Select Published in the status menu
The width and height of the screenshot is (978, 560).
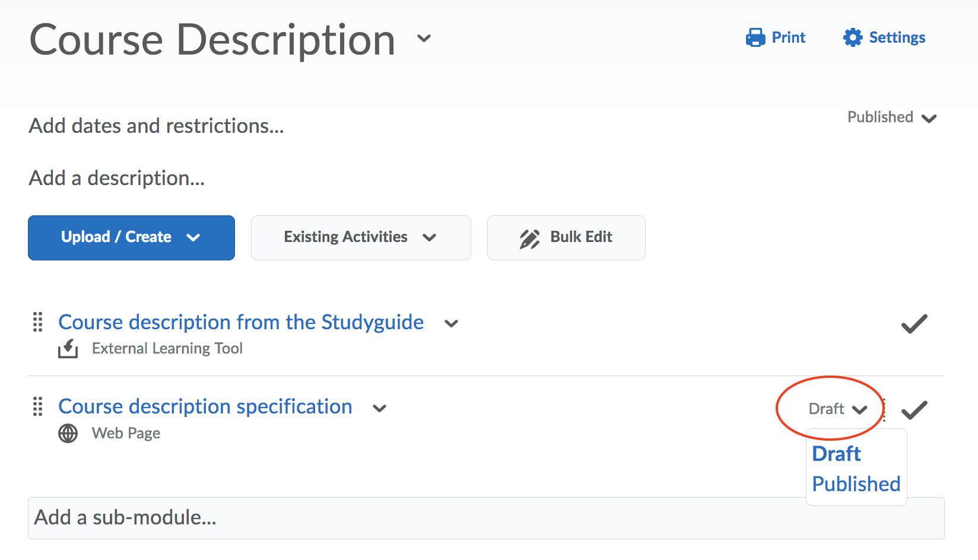(856, 484)
